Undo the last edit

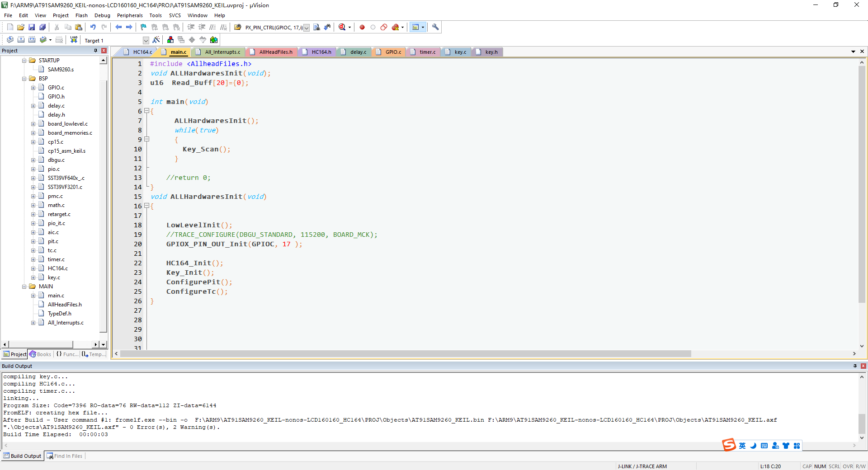93,27
